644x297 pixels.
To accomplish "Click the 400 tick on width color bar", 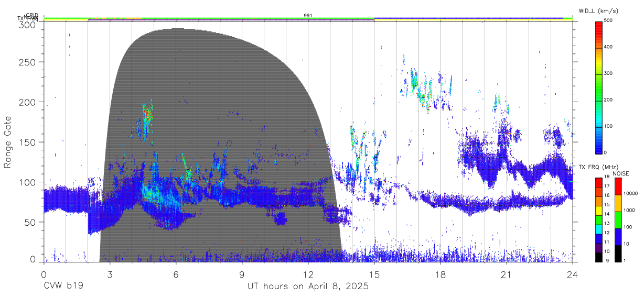I will click(x=609, y=47).
